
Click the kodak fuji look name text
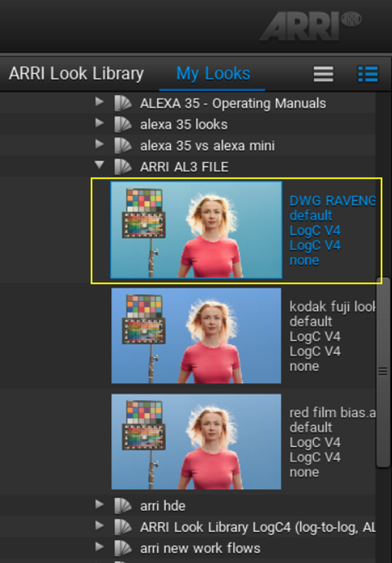(x=332, y=307)
